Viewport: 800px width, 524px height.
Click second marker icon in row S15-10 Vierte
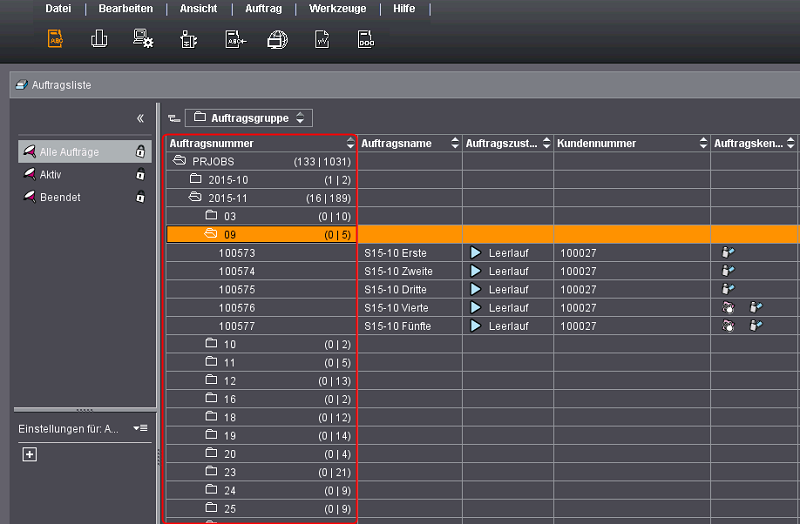coord(756,307)
